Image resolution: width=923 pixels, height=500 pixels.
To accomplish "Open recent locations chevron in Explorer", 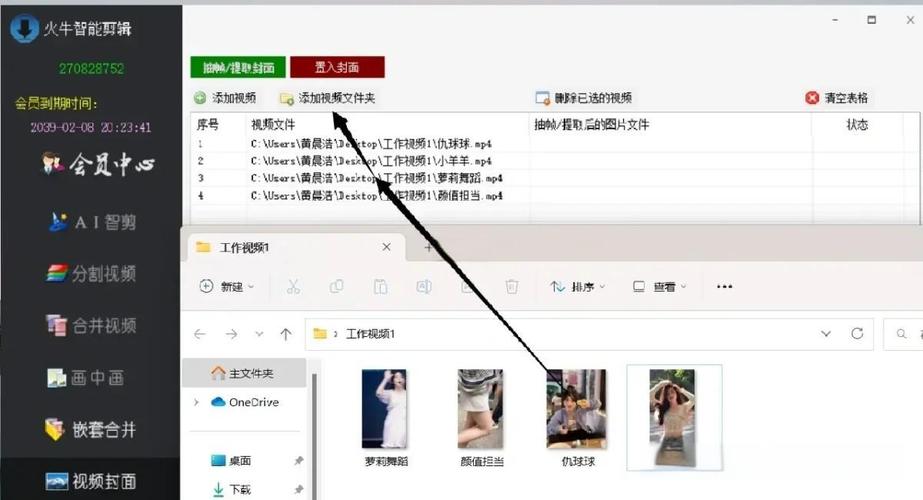I will [259, 334].
